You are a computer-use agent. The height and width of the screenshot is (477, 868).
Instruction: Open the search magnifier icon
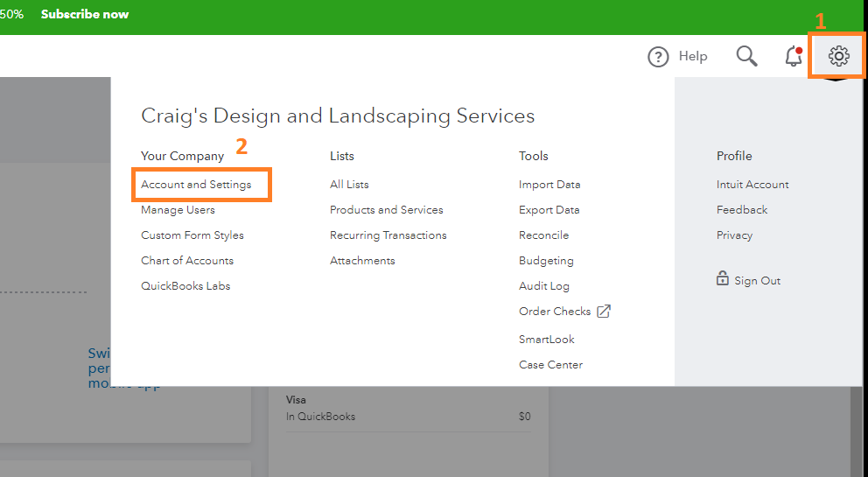[746, 56]
